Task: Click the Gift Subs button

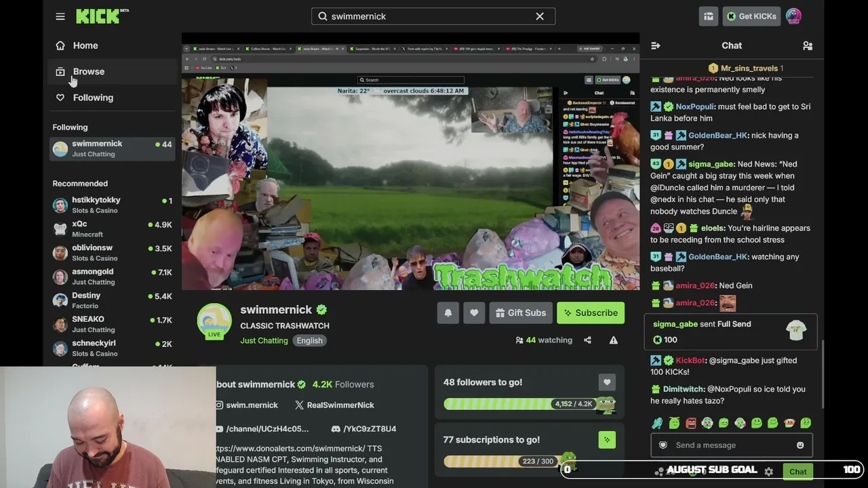Action: coord(521,312)
